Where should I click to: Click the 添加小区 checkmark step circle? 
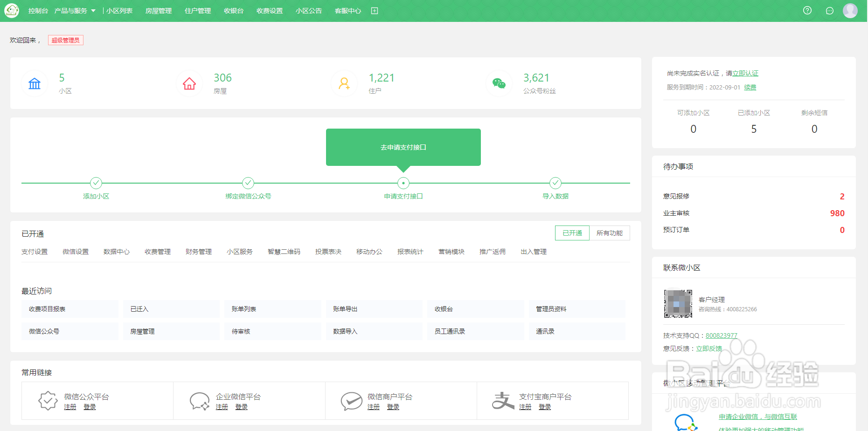pyautogui.click(x=96, y=183)
